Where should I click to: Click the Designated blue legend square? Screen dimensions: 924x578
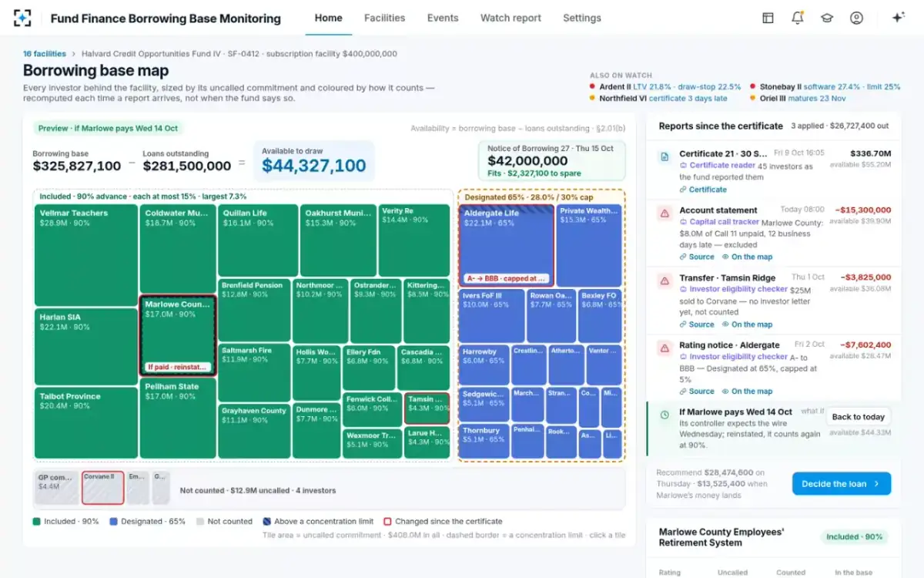(x=113, y=521)
